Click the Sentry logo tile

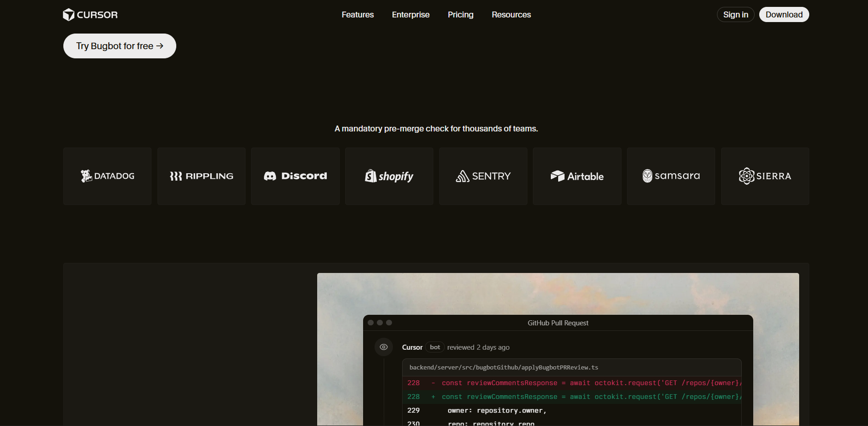(483, 176)
